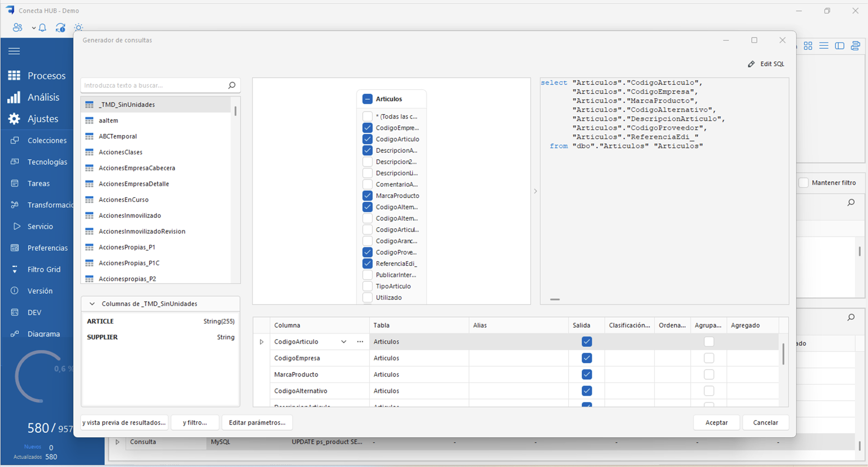The image size is (868, 467).
Task: Toggle Agrupa checkbox for MarcaProducto row
Action: (709, 375)
